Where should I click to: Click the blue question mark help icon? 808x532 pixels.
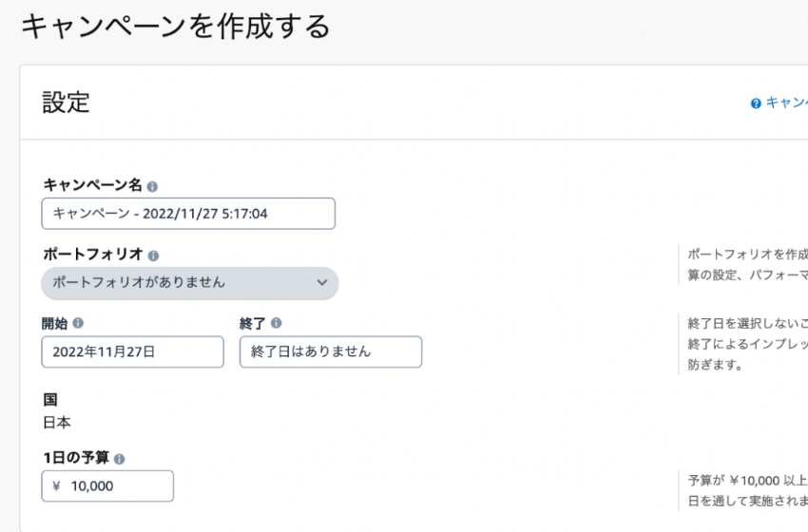756,104
